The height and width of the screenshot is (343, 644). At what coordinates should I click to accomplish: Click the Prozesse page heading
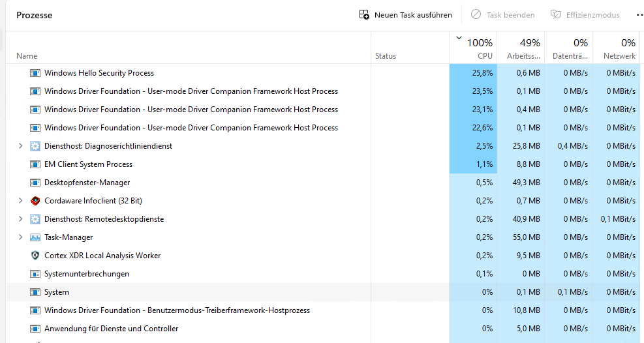[x=35, y=15]
